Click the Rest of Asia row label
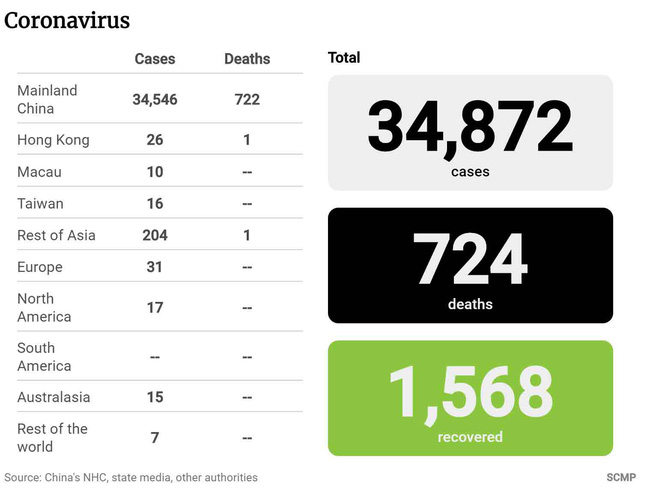Viewport: 650px width, 504px height. [x=58, y=235]
